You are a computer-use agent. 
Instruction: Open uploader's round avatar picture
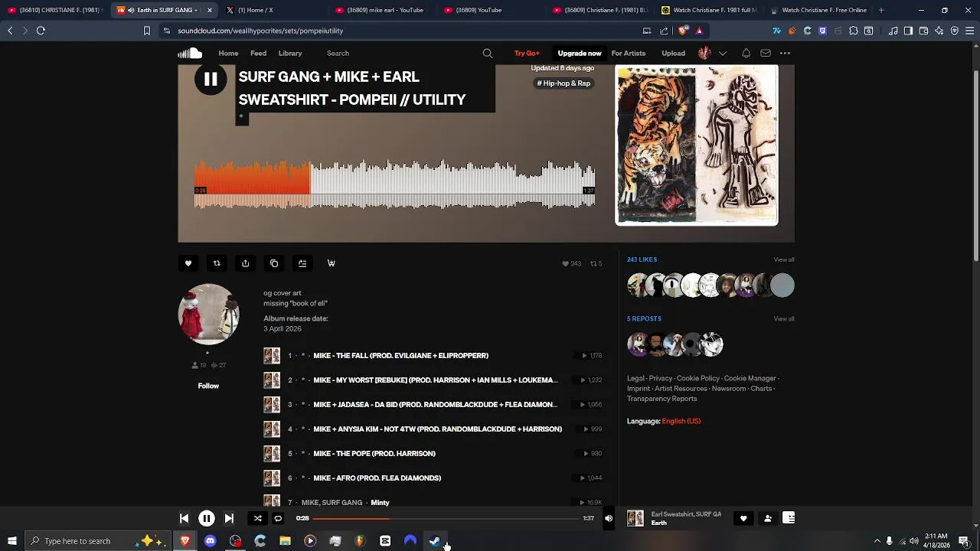(x=208, y=315)
